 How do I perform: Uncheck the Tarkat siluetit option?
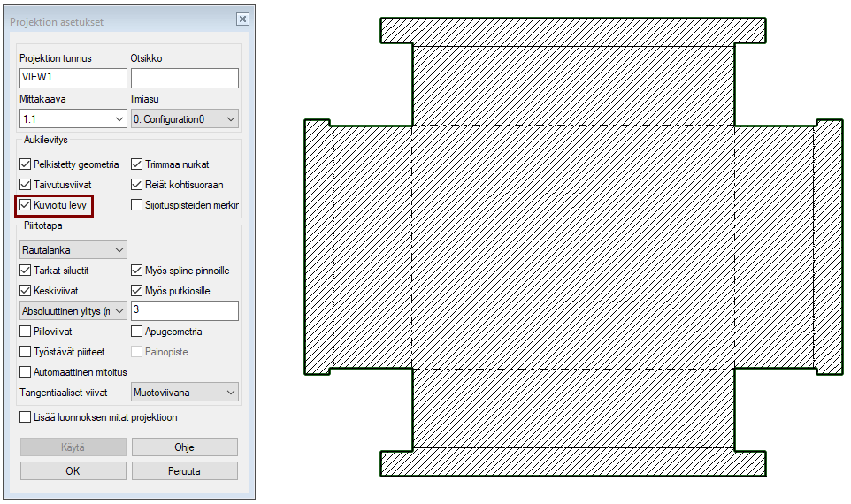[26, 271]
